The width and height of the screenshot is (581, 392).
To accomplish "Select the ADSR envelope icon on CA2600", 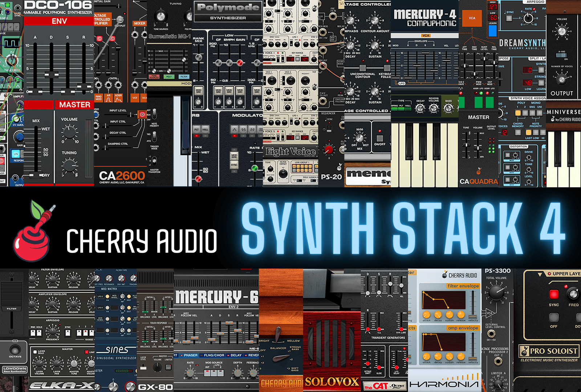I will coord(118,98).
